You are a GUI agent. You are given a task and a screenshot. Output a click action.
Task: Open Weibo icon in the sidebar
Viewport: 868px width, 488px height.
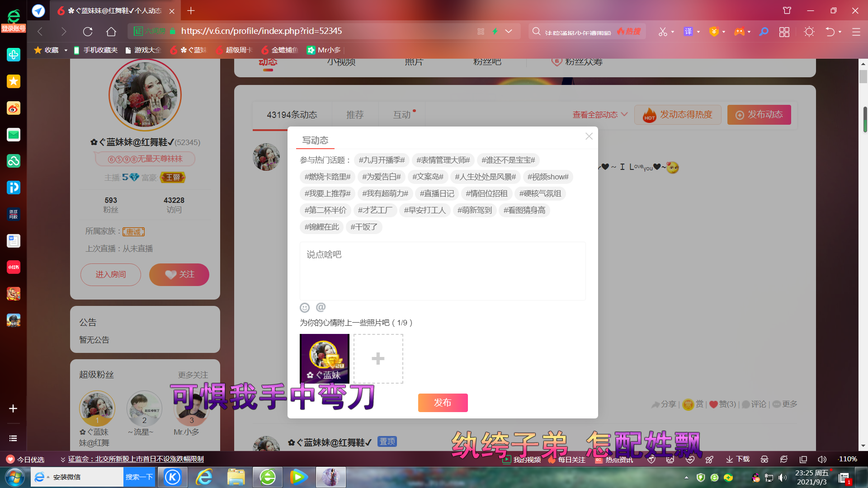coord(14,108)
